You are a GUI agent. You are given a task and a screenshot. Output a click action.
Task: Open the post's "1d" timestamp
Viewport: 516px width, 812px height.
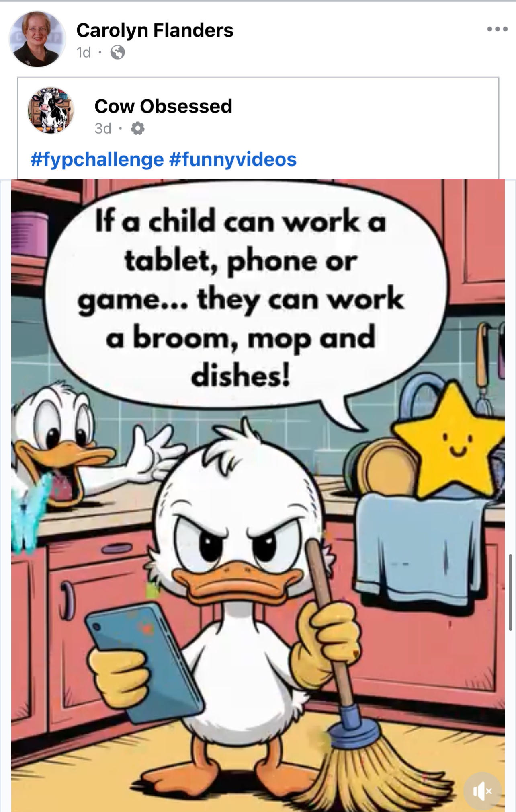tap(84, 52)
